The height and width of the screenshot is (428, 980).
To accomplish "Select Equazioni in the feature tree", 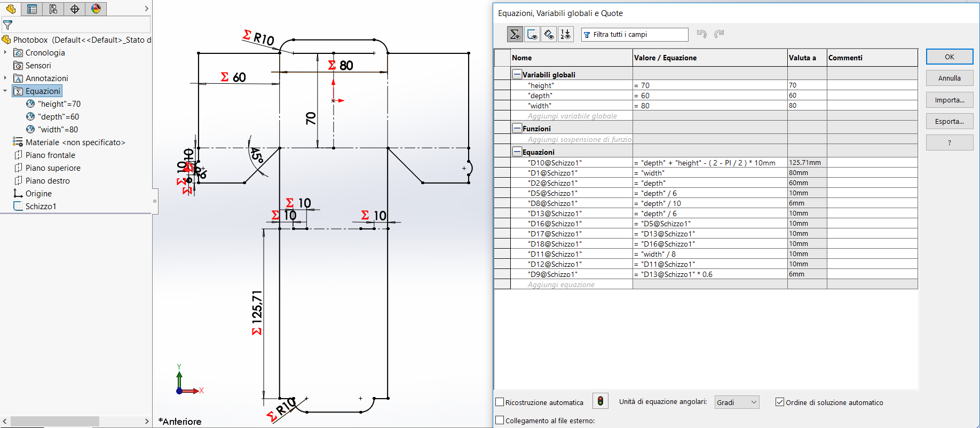I will point(43,91).
